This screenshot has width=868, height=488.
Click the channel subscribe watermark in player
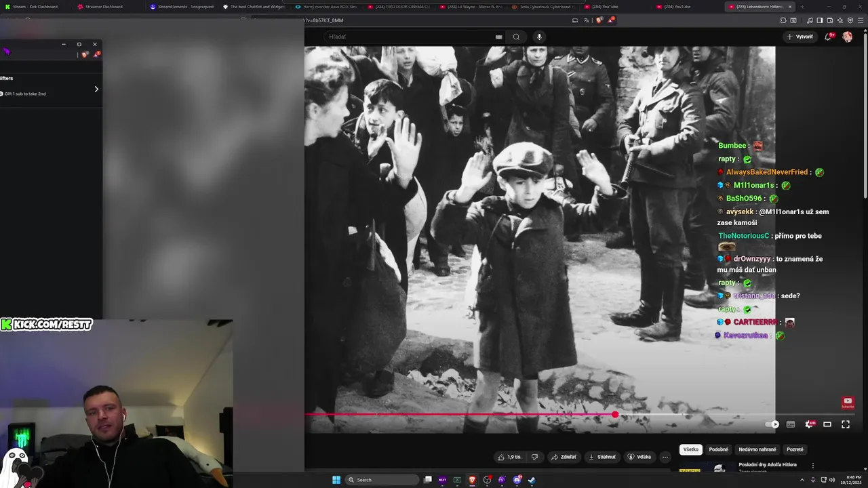(848, 403)
